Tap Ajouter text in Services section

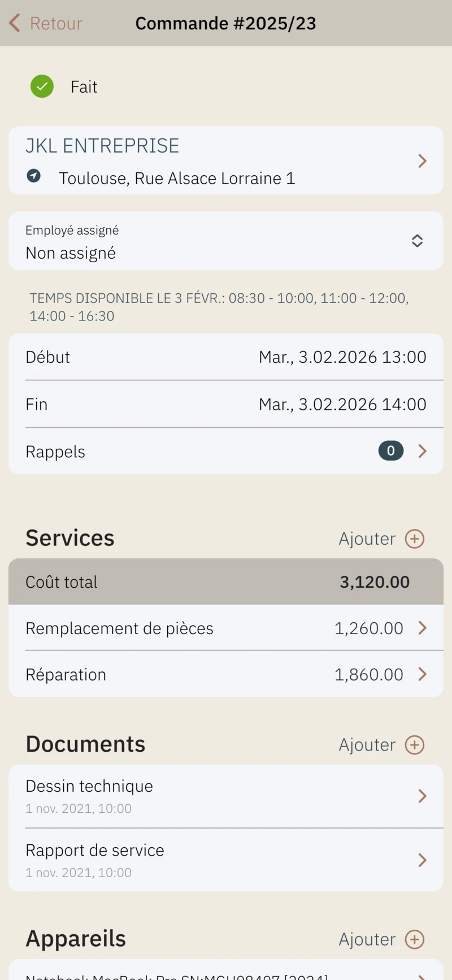pyautogui.click(x=367, y=539)
